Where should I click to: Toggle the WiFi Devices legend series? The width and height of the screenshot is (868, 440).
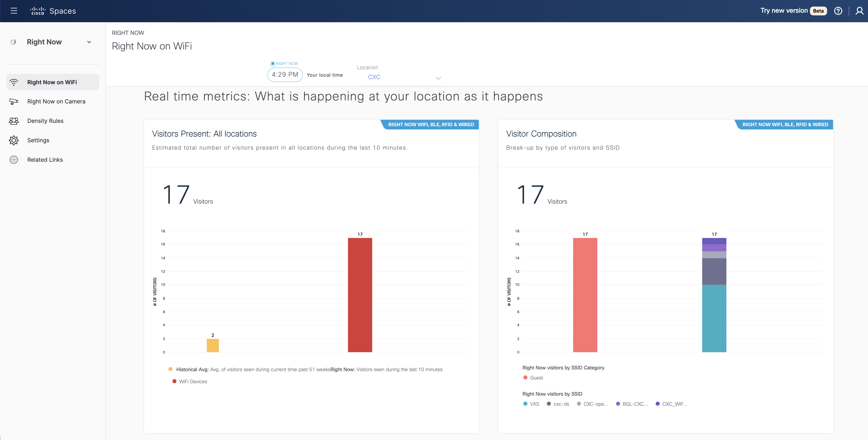coord(193,381)
